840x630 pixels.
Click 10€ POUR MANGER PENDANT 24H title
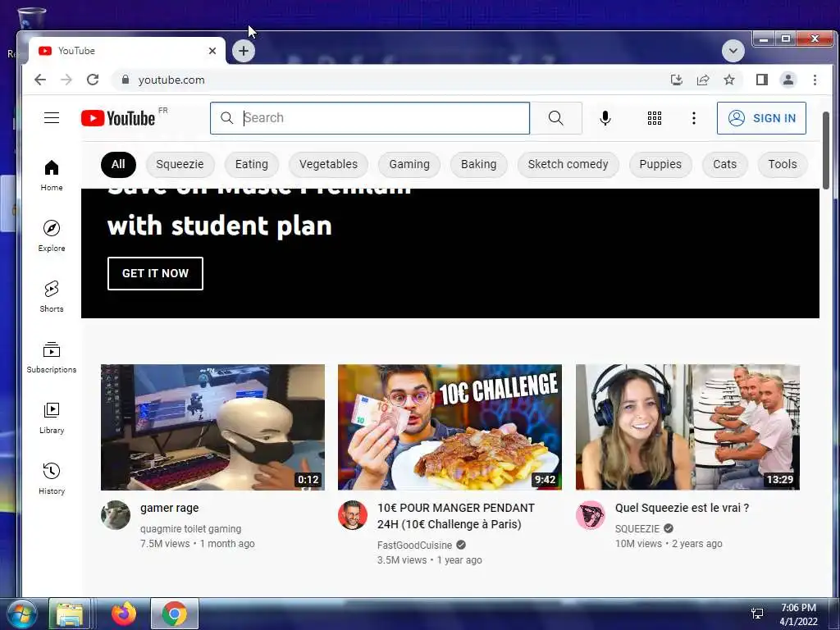(x=456, y=516)
